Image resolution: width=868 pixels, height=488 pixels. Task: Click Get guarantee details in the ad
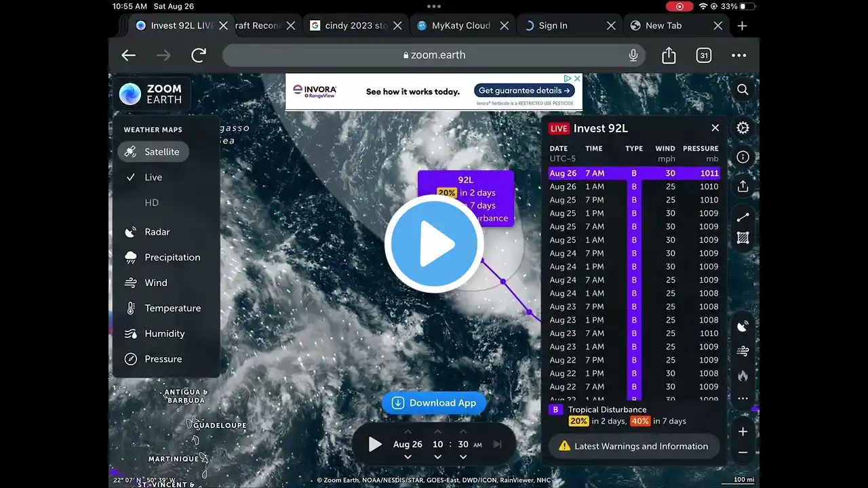coord(525,91)
